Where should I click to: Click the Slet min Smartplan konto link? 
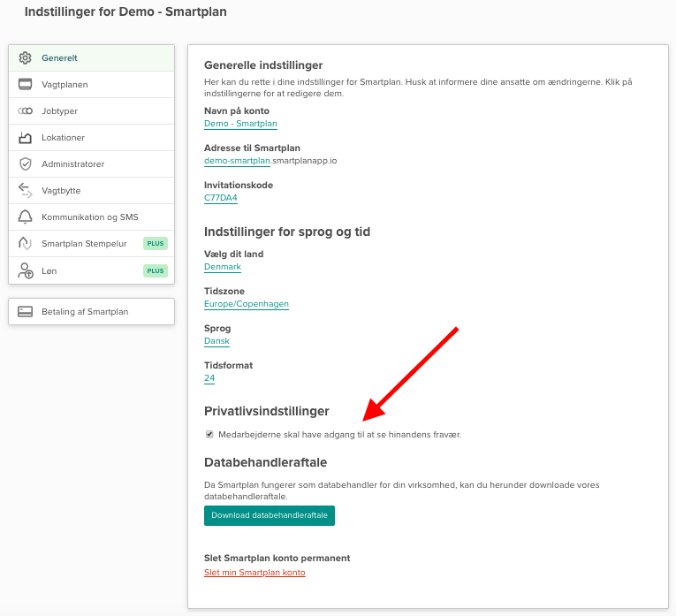[x=254, y=573]
